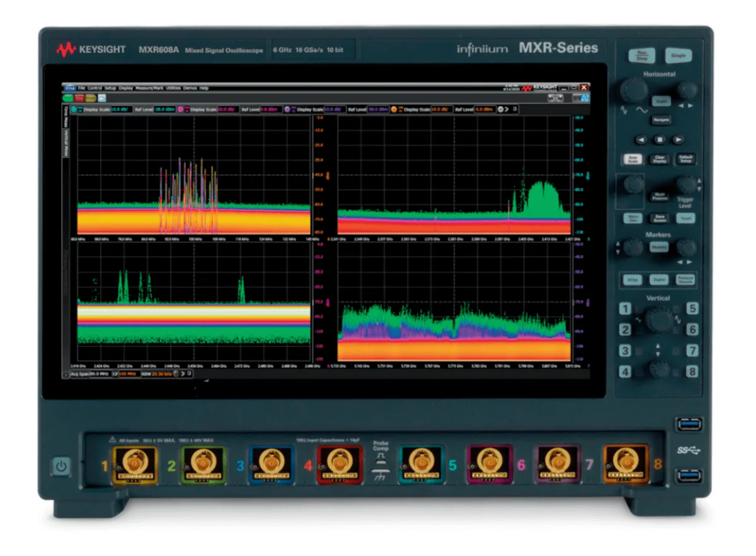Screen dimensions: 756x556
Task: Push the Single acquisition button
Action: click(678, 55)
